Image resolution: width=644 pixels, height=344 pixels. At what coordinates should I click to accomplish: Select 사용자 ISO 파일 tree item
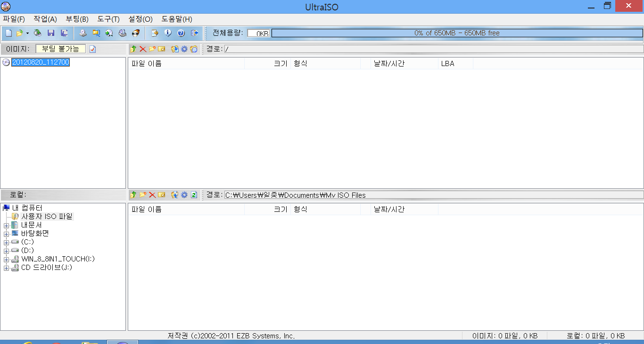pos(47,217)
